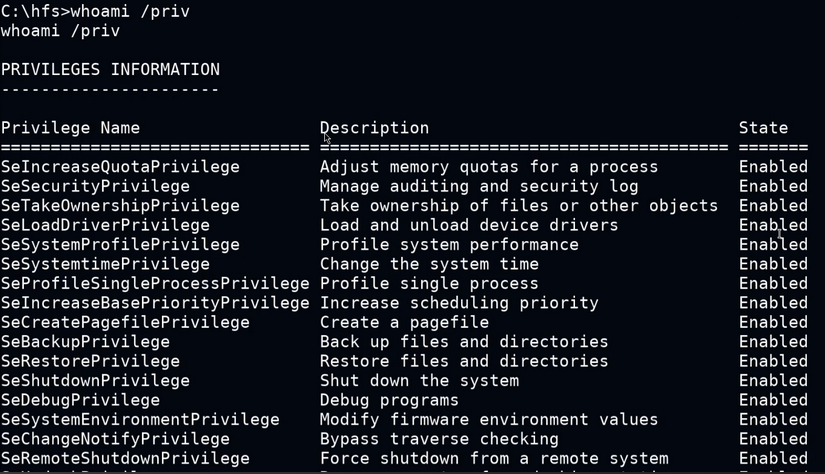Click the SeRestorePrivilege name
The image size is (825, 474).
point(90,361)
